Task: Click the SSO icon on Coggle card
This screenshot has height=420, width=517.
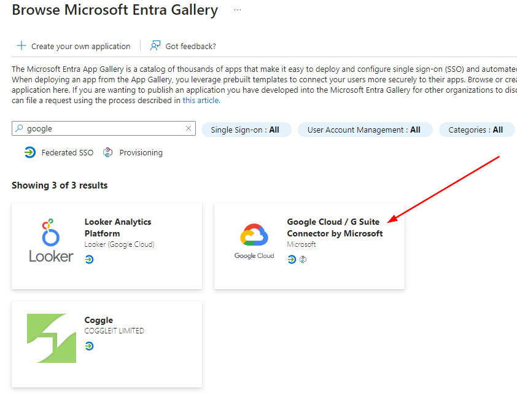Action: [90, 346]
